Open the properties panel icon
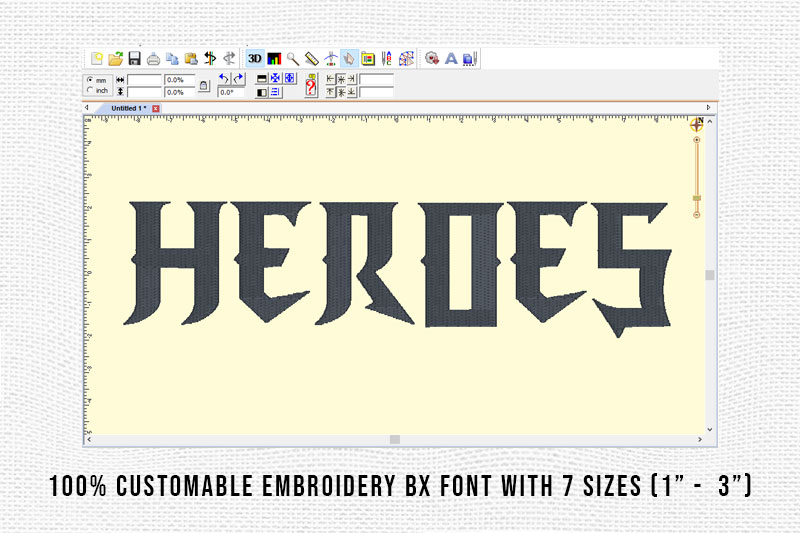800x533 pixels. click(368, 59)
